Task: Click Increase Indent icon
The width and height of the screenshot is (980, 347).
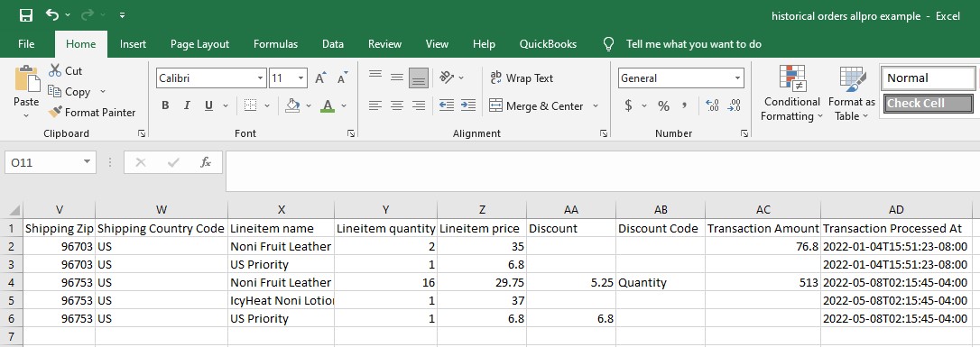Action: pos(468,105)
